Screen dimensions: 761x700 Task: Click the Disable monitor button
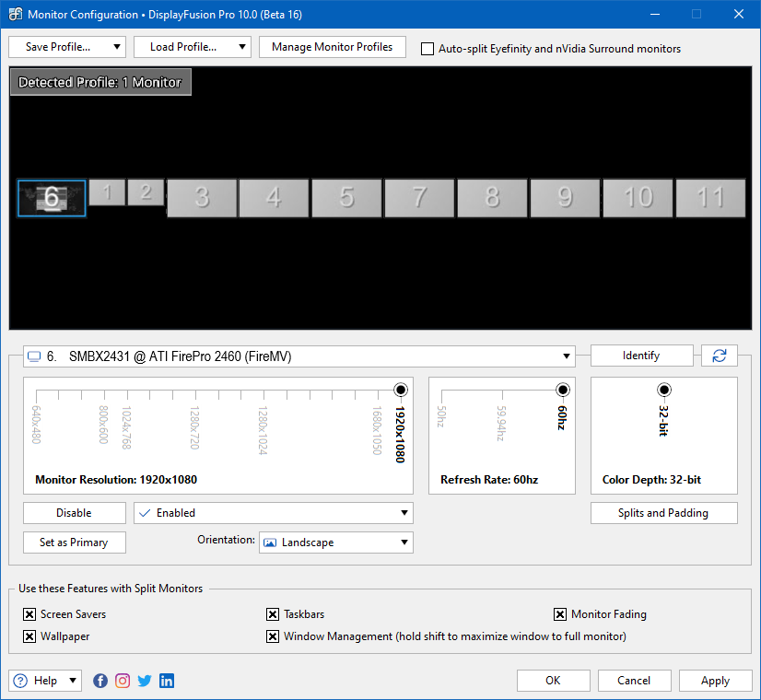(x=75, y=513)
